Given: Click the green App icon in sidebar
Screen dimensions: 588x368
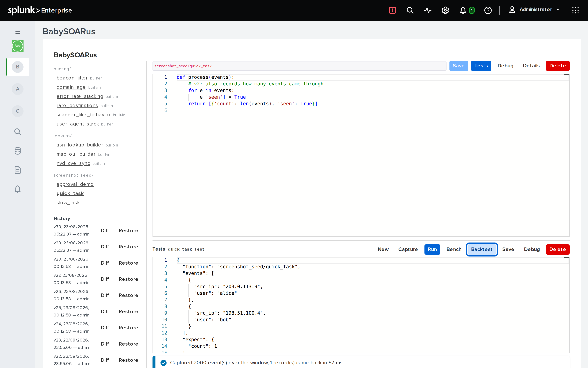Looking at the screenshot, I should pos(17,46).
